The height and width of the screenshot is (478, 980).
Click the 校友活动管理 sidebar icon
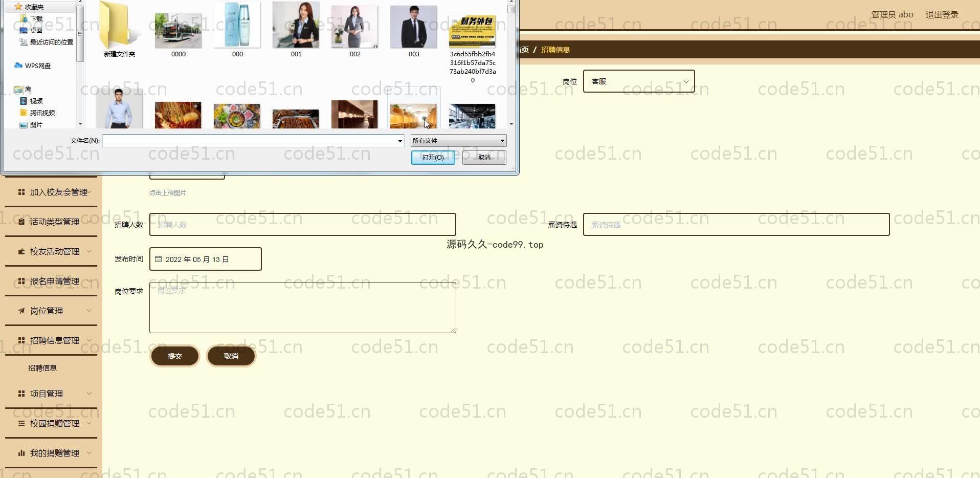pos(21,251)
